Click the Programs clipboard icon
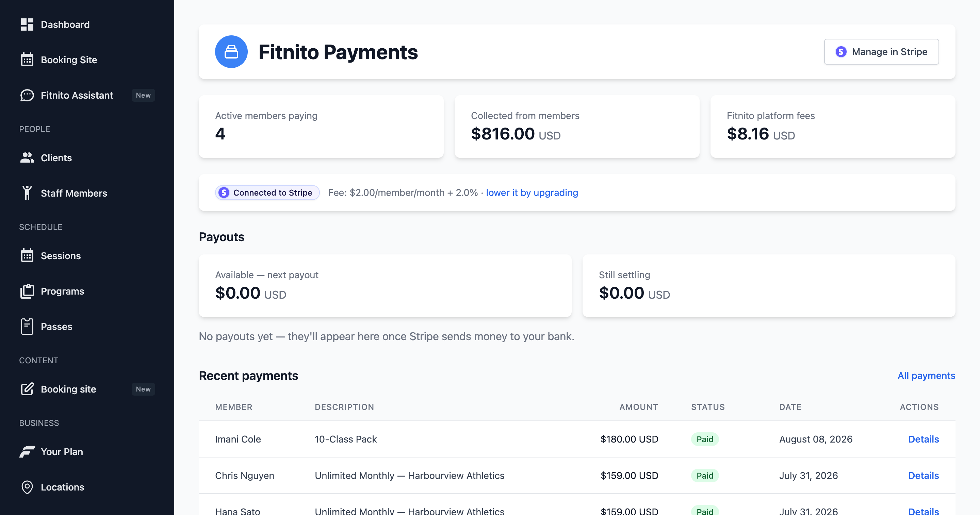This screenshot has height=515, width=980. (27, 291)
